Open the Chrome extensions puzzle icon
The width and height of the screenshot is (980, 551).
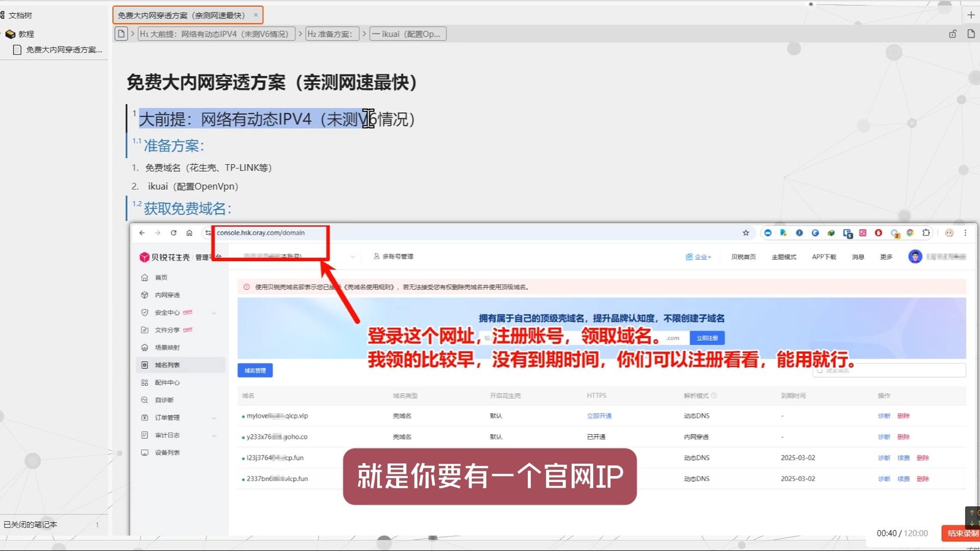tap(926, 233)
